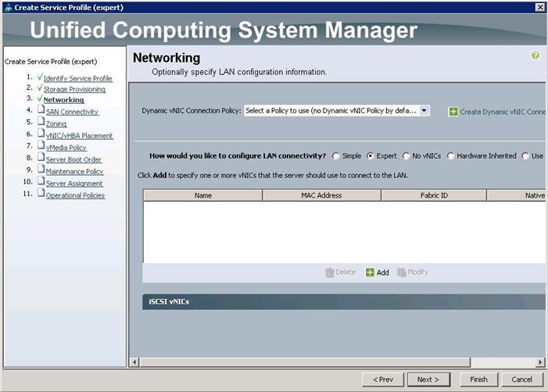548x392 pixels.
Task: Click the Finish button
Action: pyautogui.click(x=478, y=380)
